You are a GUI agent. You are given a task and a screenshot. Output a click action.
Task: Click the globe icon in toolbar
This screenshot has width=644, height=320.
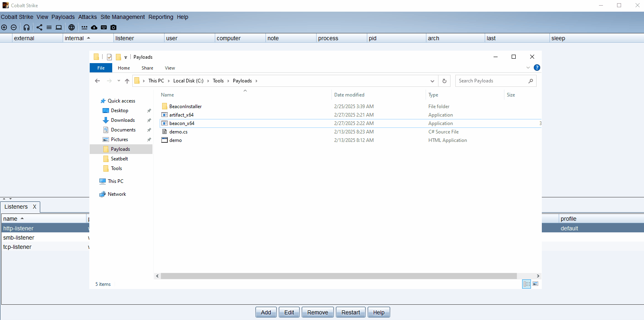72,27
